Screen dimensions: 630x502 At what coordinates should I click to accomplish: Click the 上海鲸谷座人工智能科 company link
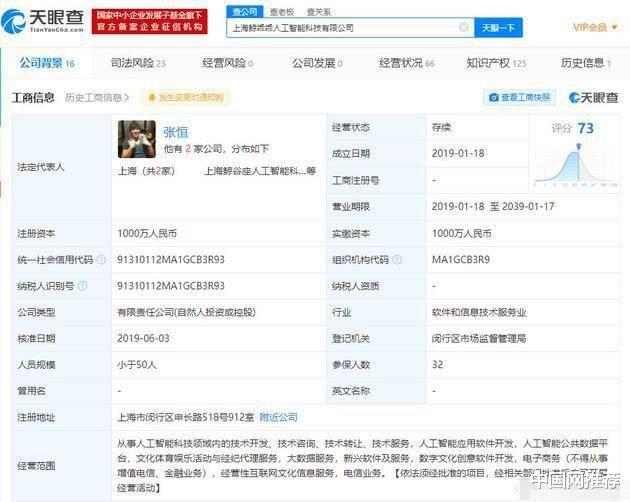260,171
